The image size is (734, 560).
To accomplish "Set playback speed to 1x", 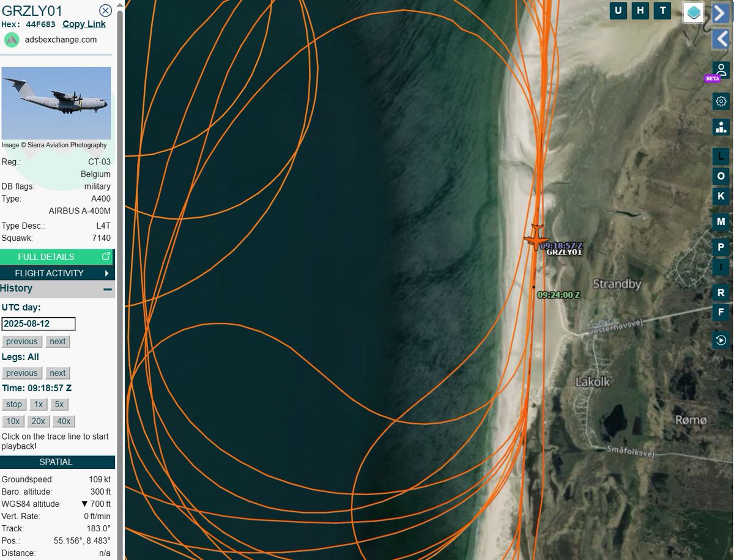I will click(38, 404).
